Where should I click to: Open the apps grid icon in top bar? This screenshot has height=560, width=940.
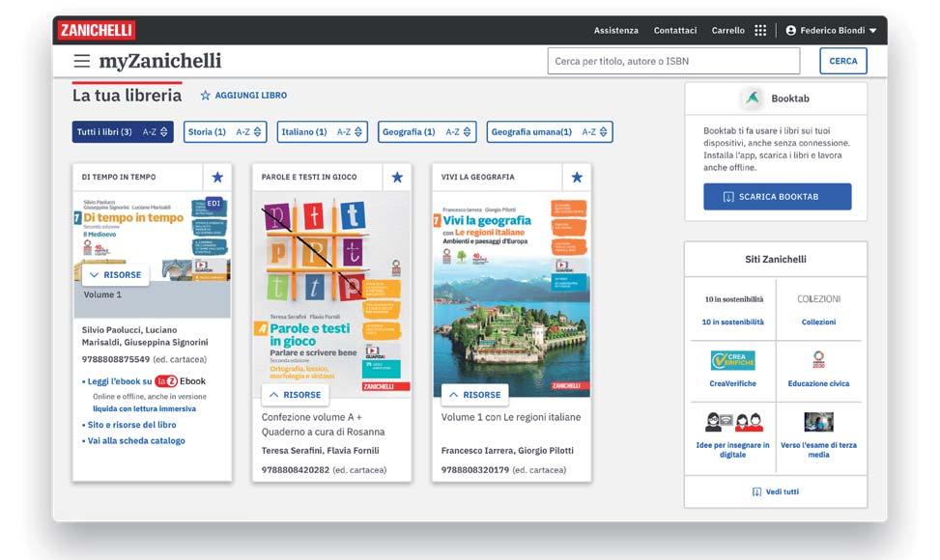[x=760, y=31]
